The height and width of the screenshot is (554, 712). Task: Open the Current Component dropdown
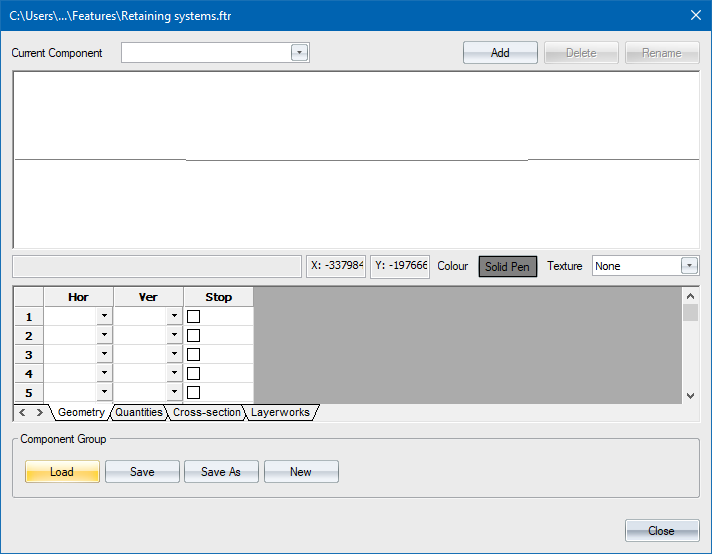[299, 53]
